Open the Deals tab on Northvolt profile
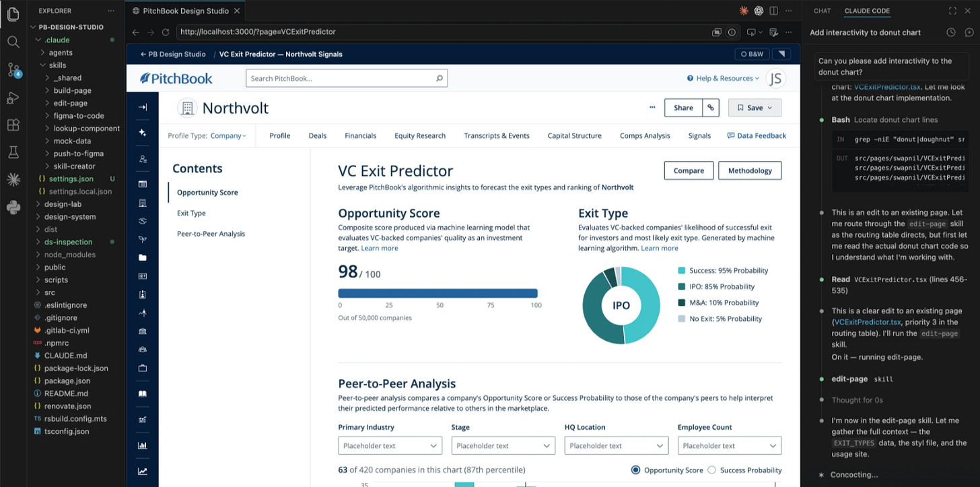This screenshot has width=980, height=487. (x=318, y=135)
